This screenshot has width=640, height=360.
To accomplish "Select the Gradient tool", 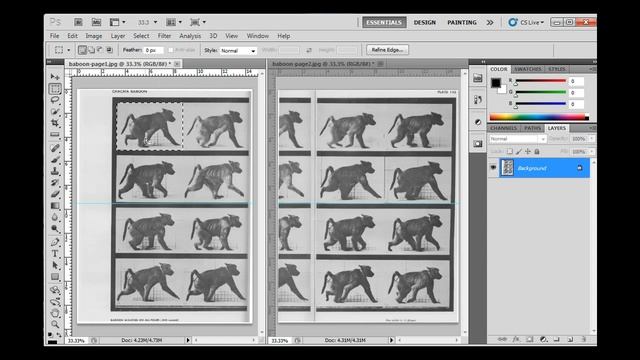I will click(x=55, y=206).
